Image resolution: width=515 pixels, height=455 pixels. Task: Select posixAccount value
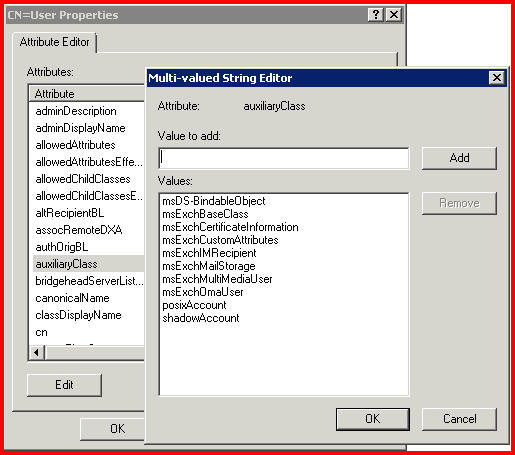click(194, 305)
